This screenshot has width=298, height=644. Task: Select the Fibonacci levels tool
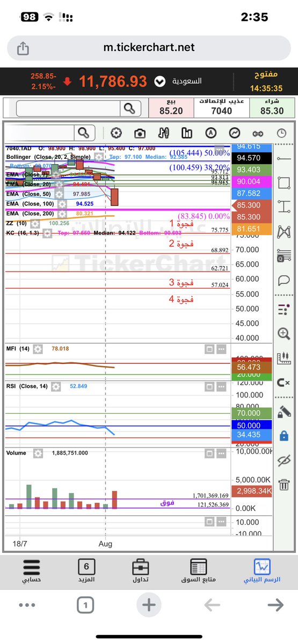tap(284, 257)
